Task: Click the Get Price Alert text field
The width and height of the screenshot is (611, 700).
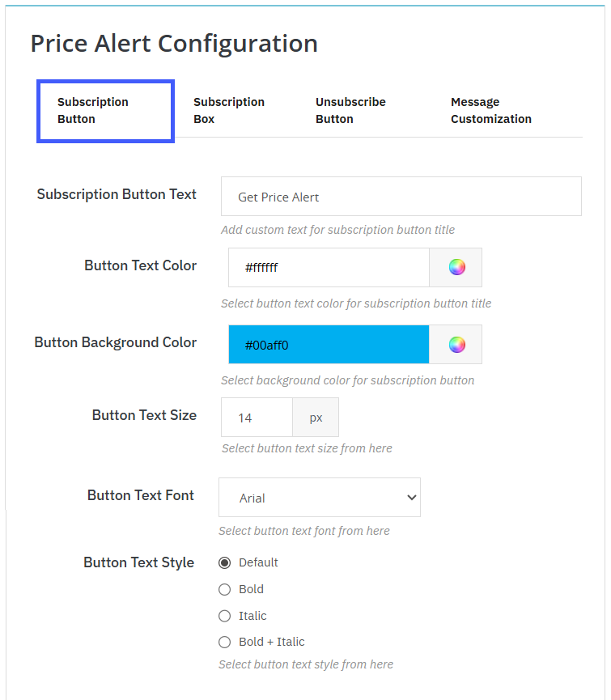Action: (x=401, y=197)
